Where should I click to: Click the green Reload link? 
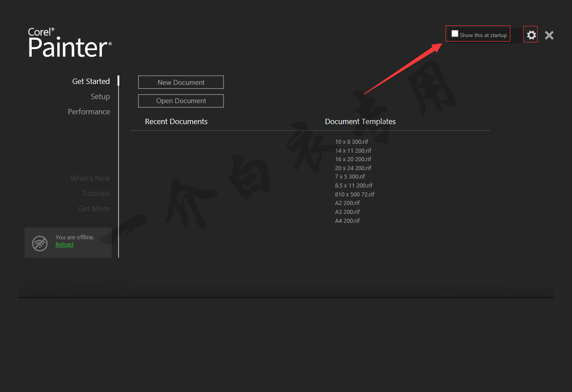click(64, 245)
